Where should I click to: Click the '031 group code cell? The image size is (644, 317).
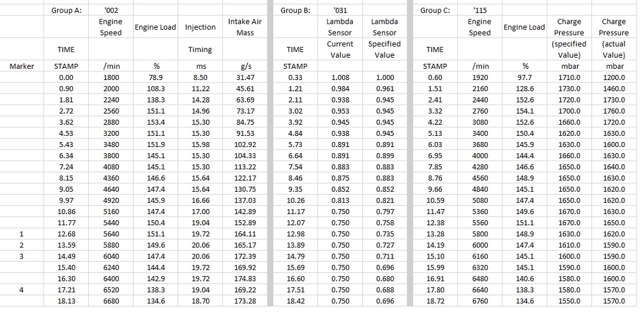(340, 11)
